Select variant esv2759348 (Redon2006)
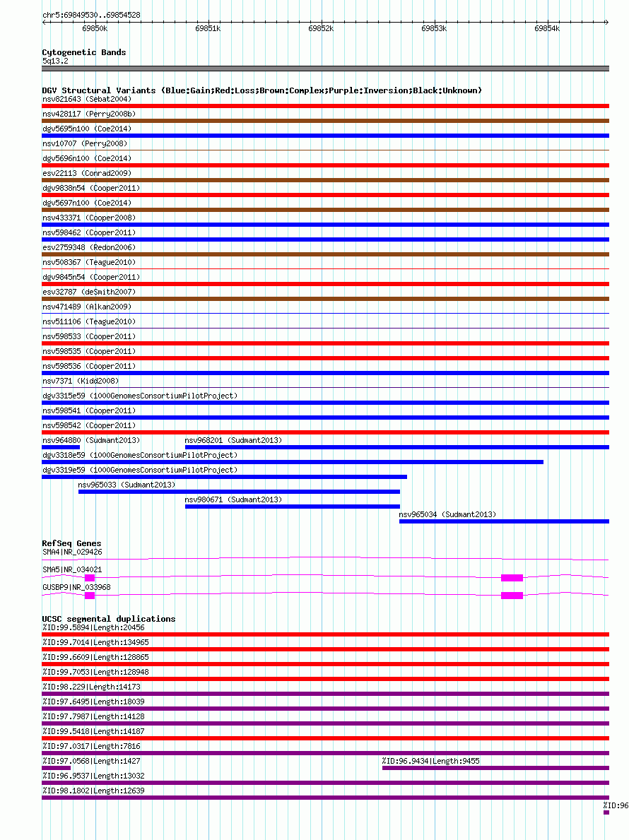Viewport: 629px width, 840px height. point(89,247)
